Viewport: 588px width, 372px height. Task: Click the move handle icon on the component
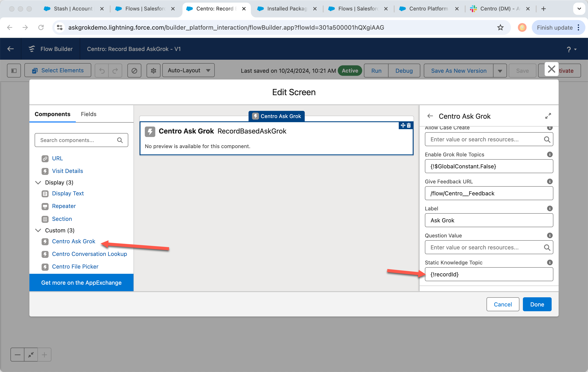point(403,125)
